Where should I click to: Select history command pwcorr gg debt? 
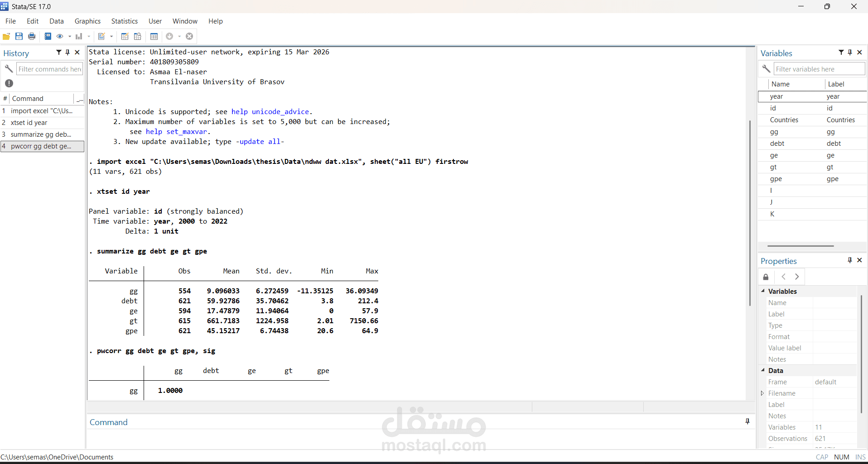coord(42,146)
